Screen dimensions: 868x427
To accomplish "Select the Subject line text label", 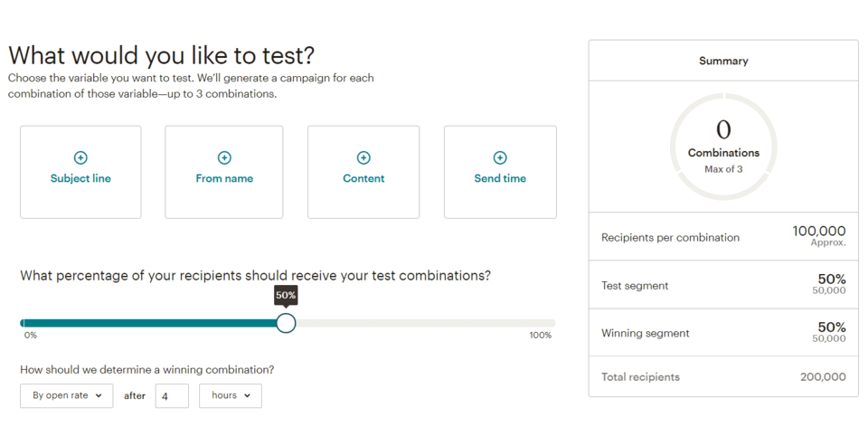I will pos(80,179).
